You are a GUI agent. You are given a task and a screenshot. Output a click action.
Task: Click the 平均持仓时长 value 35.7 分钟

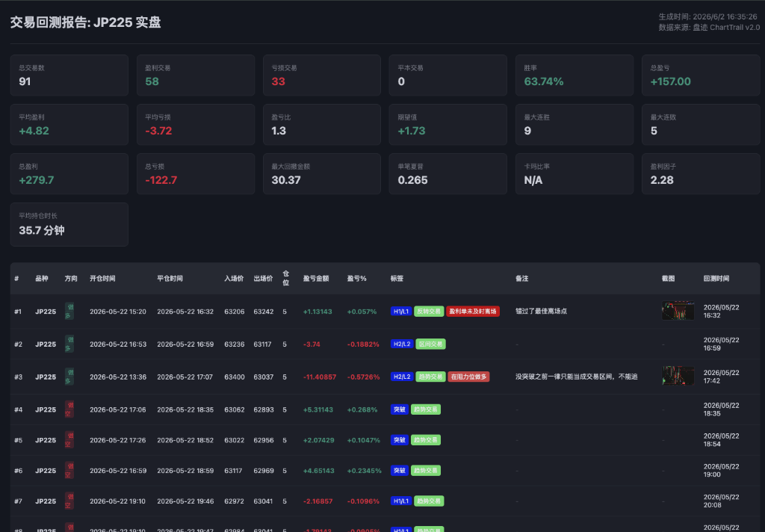[42, 230]
